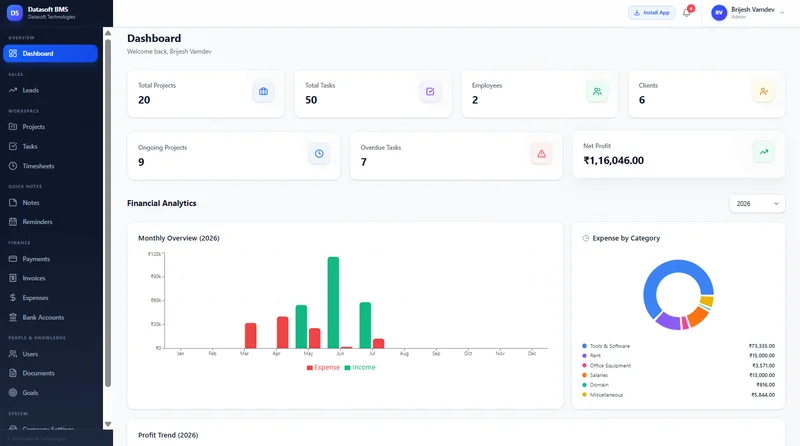The width and height of the screenshot is (800, 446).
Task: Click the Ongoing Projects clock icon
Action: coord(319,154)
